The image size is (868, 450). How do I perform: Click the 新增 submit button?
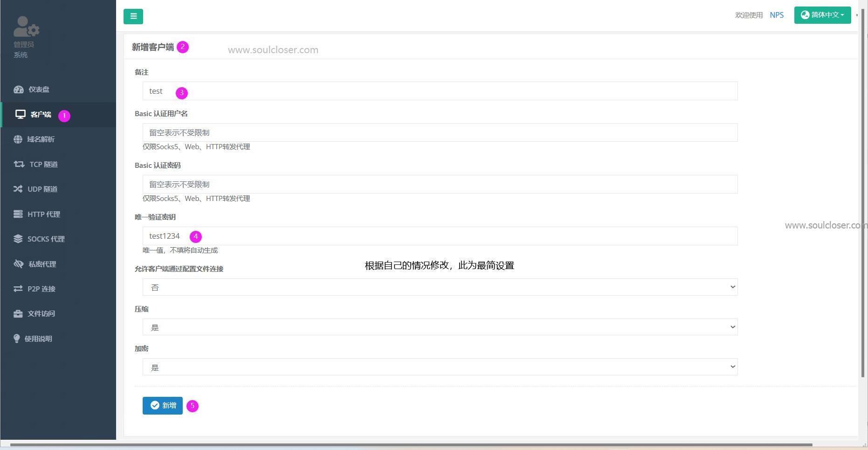162,405
